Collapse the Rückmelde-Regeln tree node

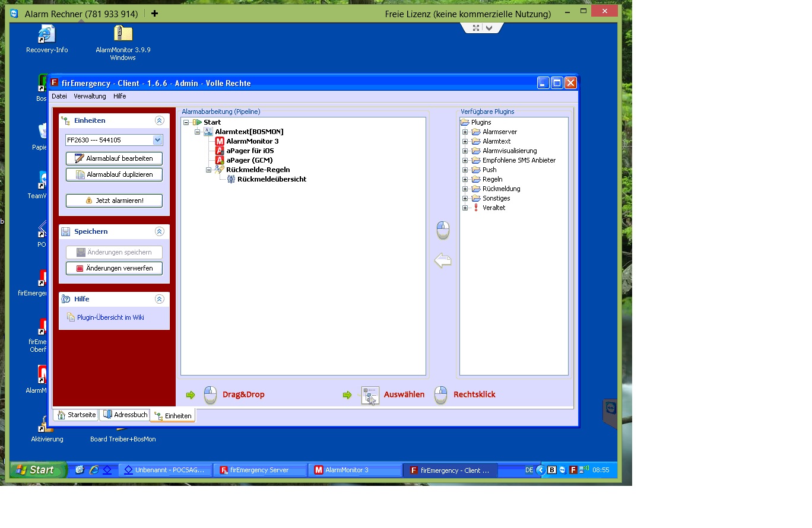209,170
